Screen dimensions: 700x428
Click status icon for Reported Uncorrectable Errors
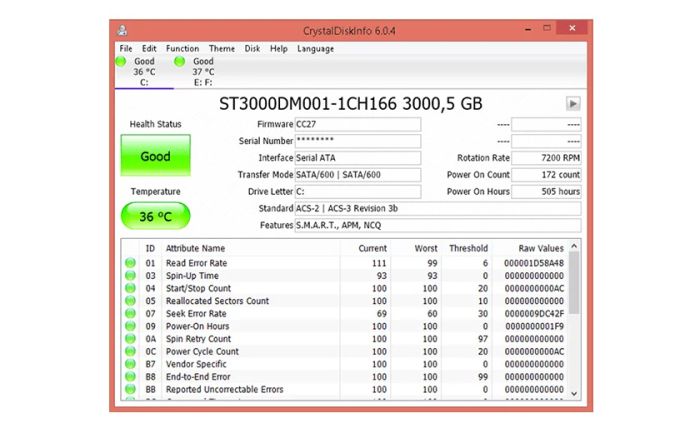pos(130,389)
